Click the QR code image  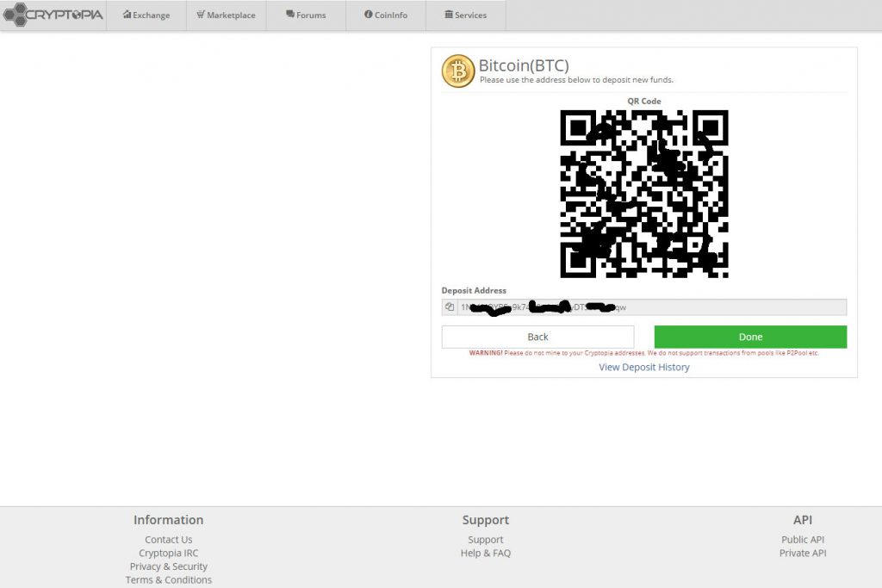click(x=644, y=194)
